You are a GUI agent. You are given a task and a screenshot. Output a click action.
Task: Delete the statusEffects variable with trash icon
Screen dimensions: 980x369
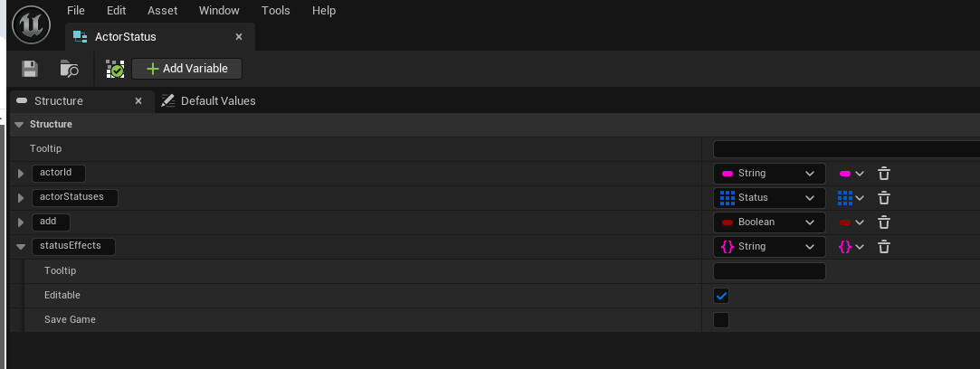(884, 247)
